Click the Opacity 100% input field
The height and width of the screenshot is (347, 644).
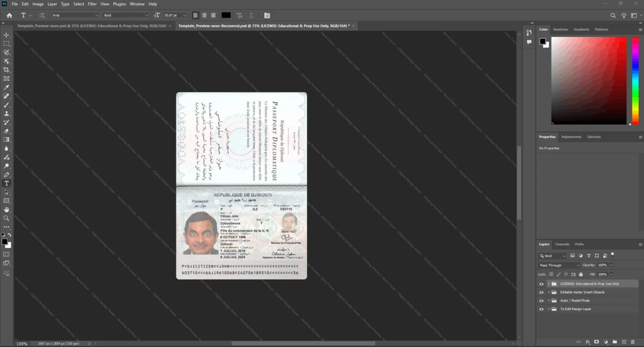(x=602, y=265)
